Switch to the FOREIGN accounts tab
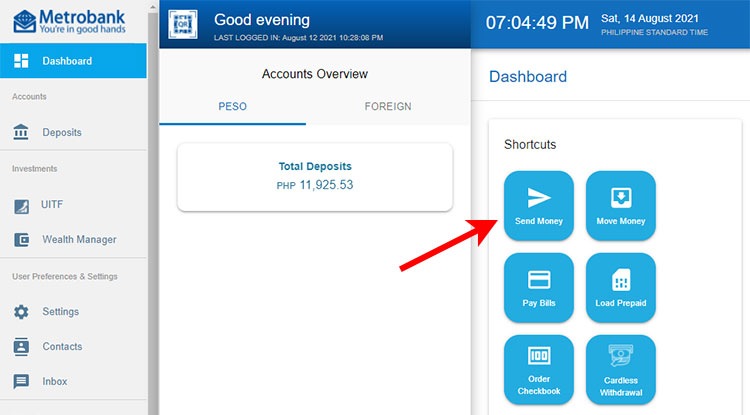This screenshot has width=750, height=415. 388,106
